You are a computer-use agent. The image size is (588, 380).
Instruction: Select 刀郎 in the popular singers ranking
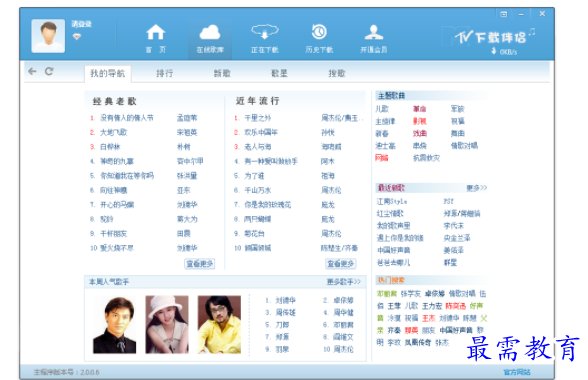[282, 324]
